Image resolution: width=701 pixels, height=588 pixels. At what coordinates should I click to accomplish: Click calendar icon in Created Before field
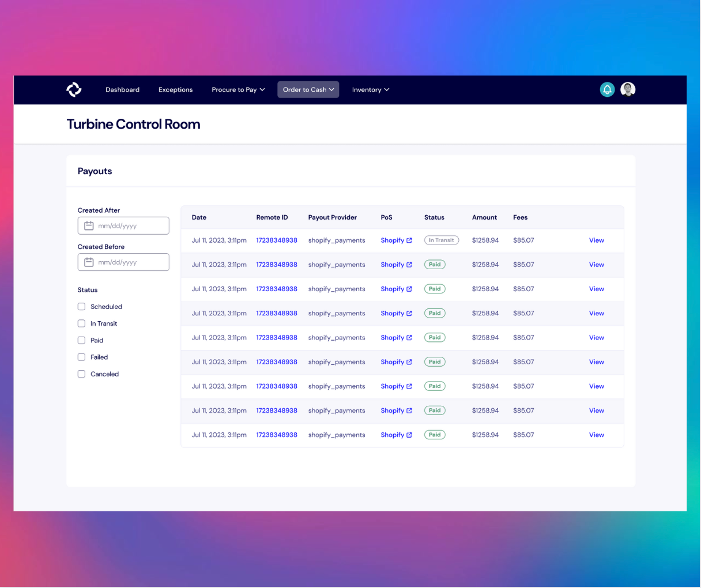coord(89,262)
